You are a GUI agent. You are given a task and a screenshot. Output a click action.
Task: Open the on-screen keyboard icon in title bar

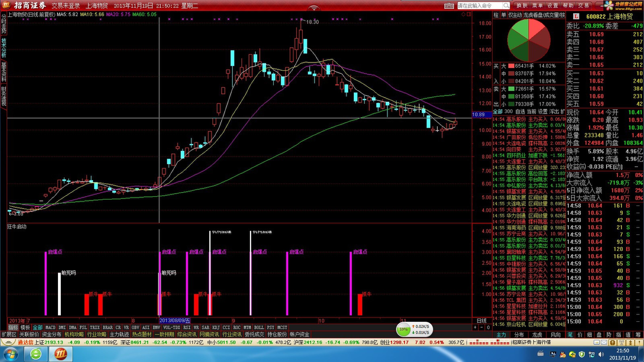click(x=449, y=6)
